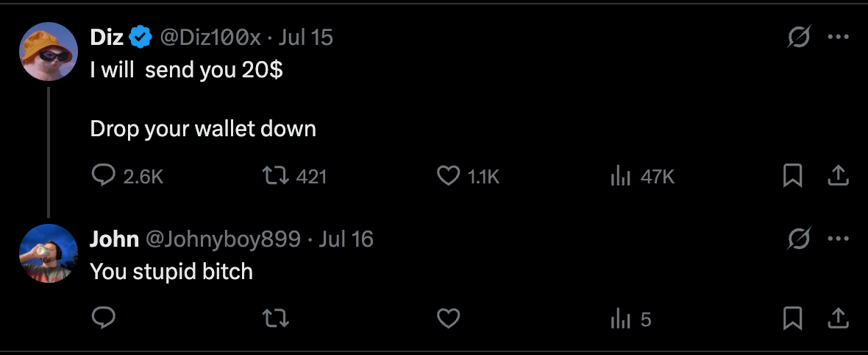Screen dimensions: 868x355
Task: Bookmark John's tweet
Action: coord(793,319)
